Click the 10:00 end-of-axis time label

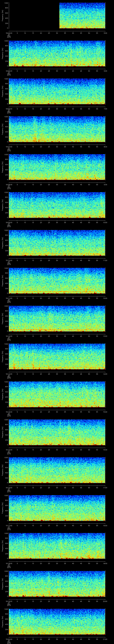coord(105,223)
